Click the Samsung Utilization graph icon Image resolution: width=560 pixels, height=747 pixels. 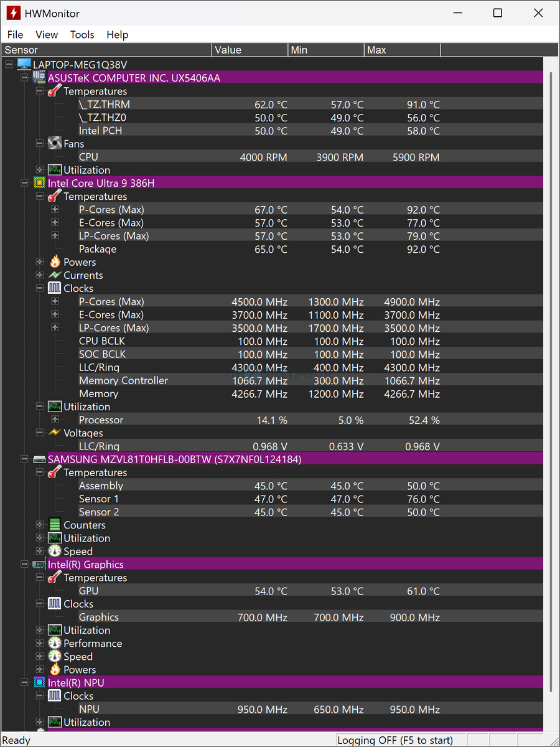[x=55, y=538]
